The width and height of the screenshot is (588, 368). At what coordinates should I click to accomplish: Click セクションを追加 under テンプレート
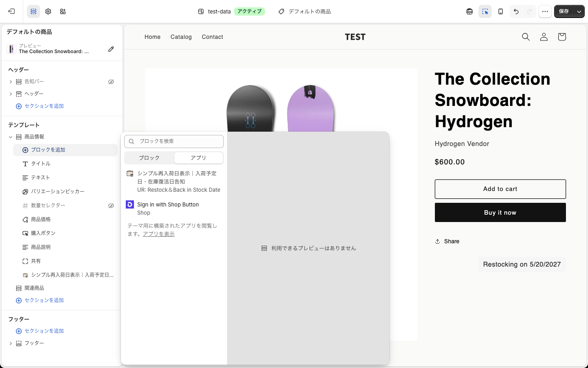click(40, 300)
